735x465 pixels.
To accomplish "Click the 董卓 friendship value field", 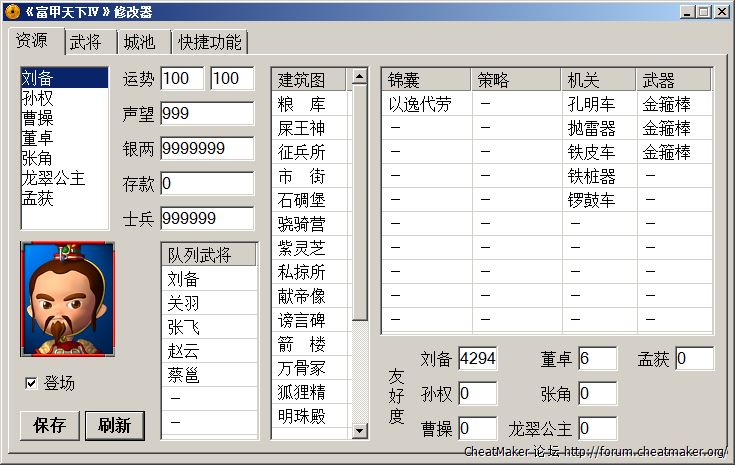I will 596,359.
